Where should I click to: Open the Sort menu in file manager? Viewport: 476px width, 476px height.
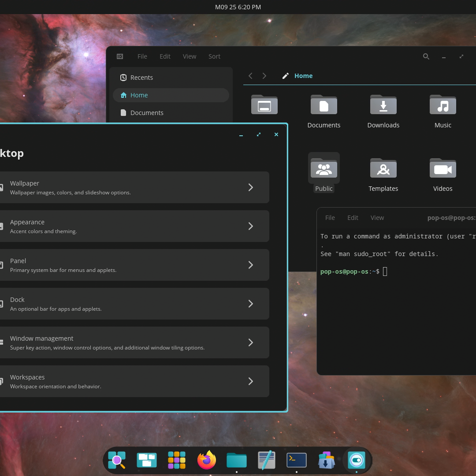point(214,56)
